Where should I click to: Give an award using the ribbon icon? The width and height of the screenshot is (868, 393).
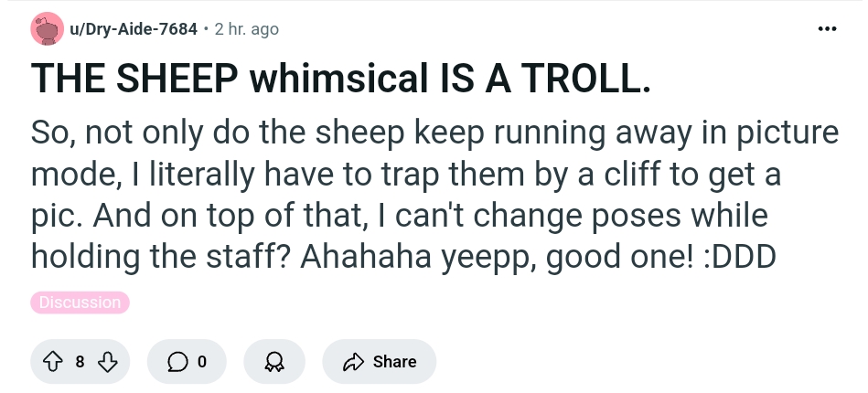point(274,362)
